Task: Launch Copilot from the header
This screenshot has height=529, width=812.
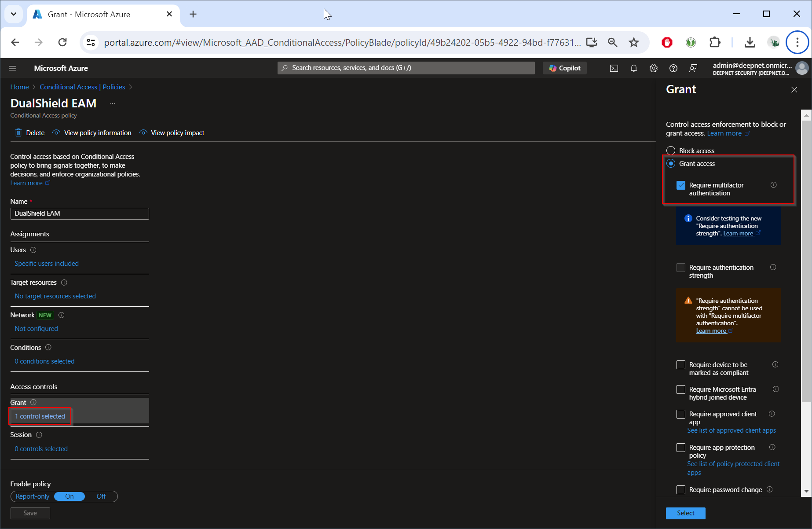Action: [565, 68]
